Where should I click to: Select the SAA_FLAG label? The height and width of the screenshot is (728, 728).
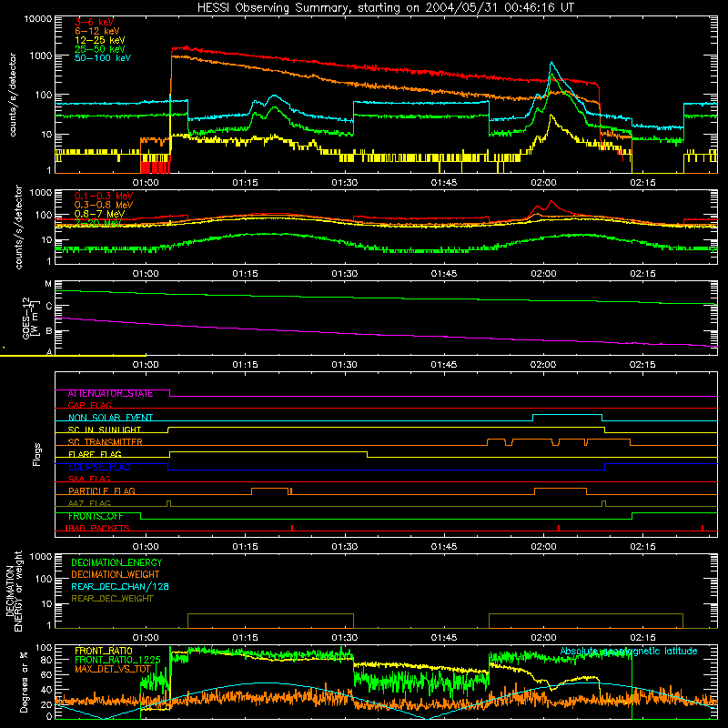point(89,479)
